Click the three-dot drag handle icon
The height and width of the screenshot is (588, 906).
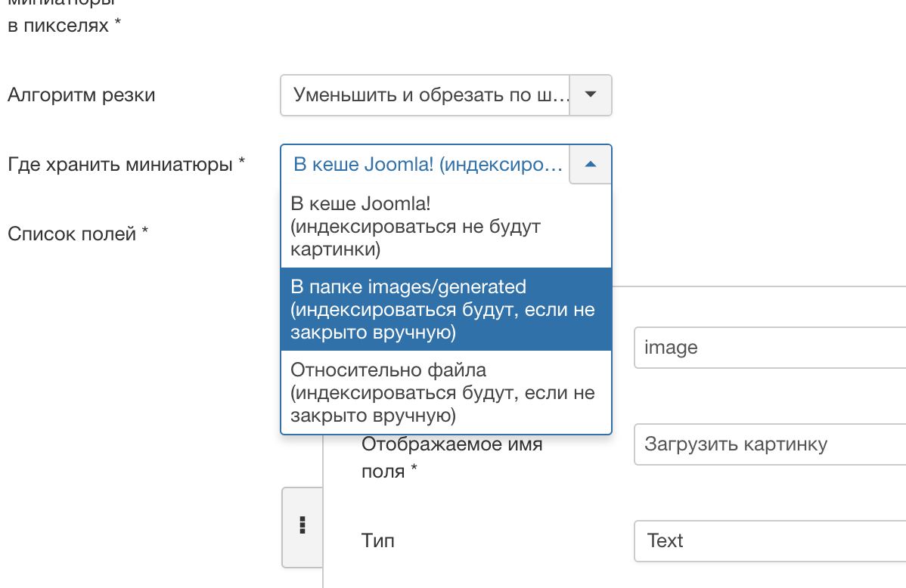coord(302,526)
